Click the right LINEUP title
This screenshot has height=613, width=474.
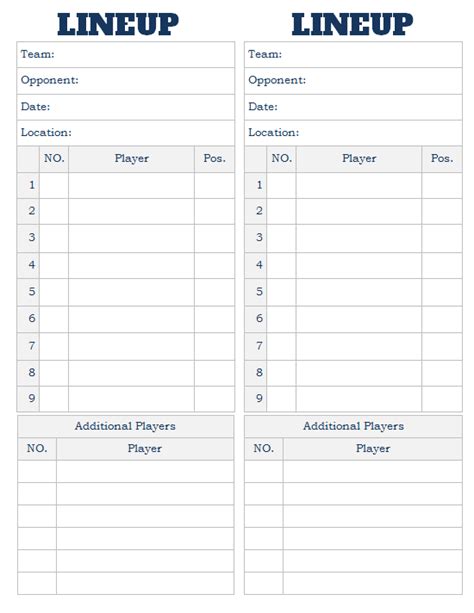(352, 24)
